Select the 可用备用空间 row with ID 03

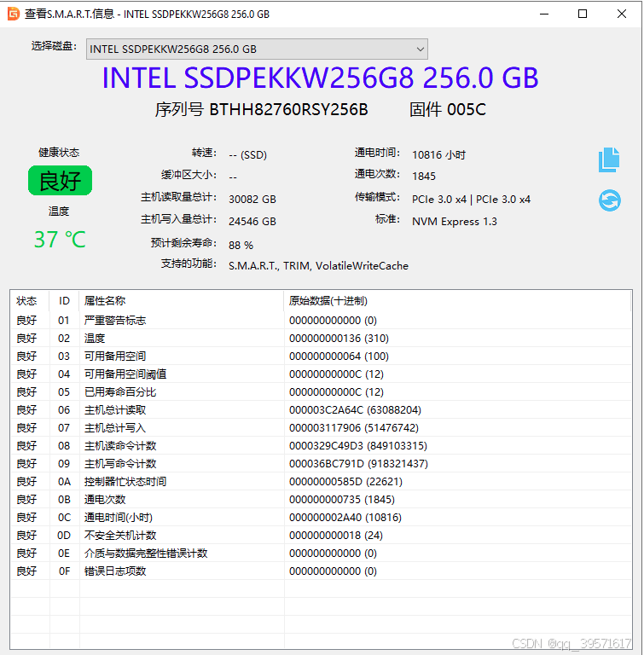pyautogui.click(x=321, y=356)
